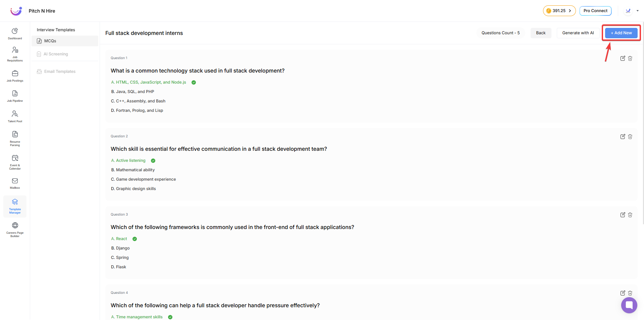Select answer option B. Django
The height and width of the screenshot is (320, 644).
point(120,248)
